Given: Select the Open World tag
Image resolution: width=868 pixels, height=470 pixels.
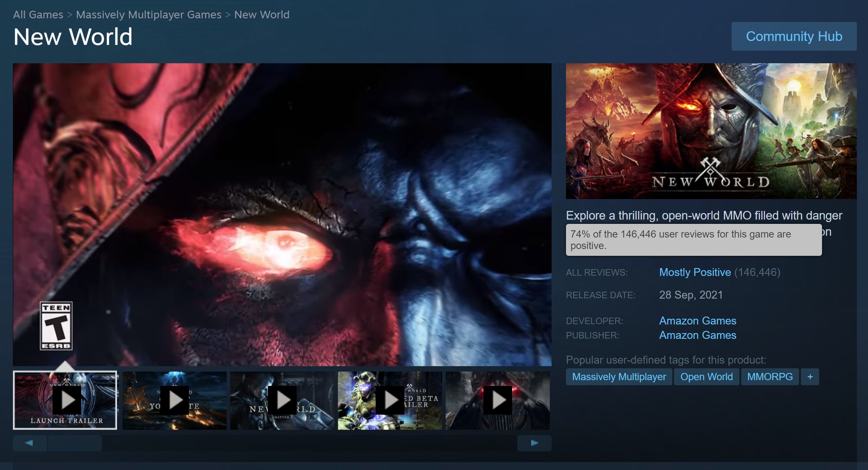Looking at the screenshot, I should click(706, 377).
